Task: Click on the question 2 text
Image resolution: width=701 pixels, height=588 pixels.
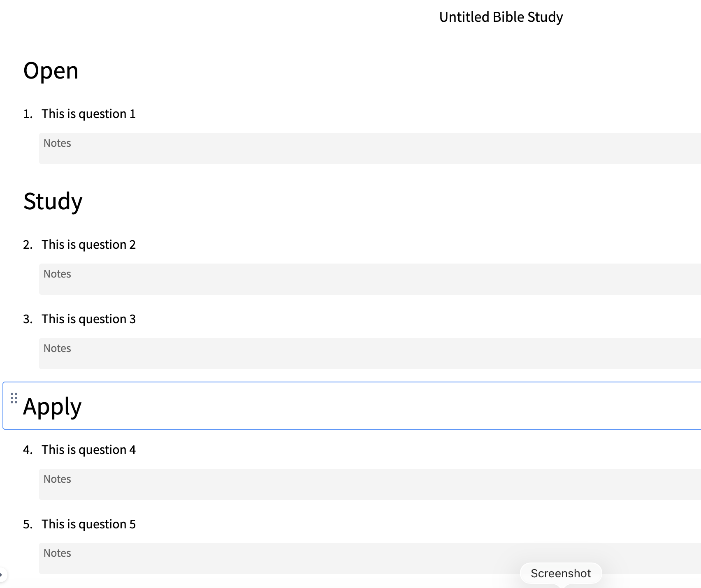Action: (x=88, y=245)
